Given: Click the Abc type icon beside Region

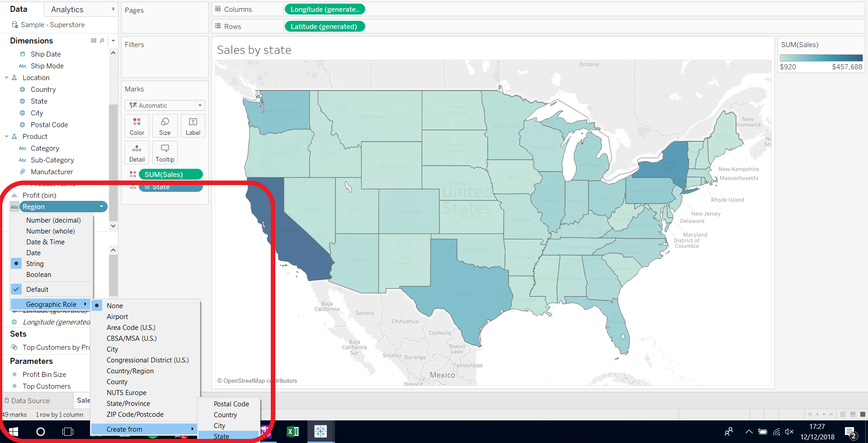Looking at the screenshot, I should tap(14, 207).
